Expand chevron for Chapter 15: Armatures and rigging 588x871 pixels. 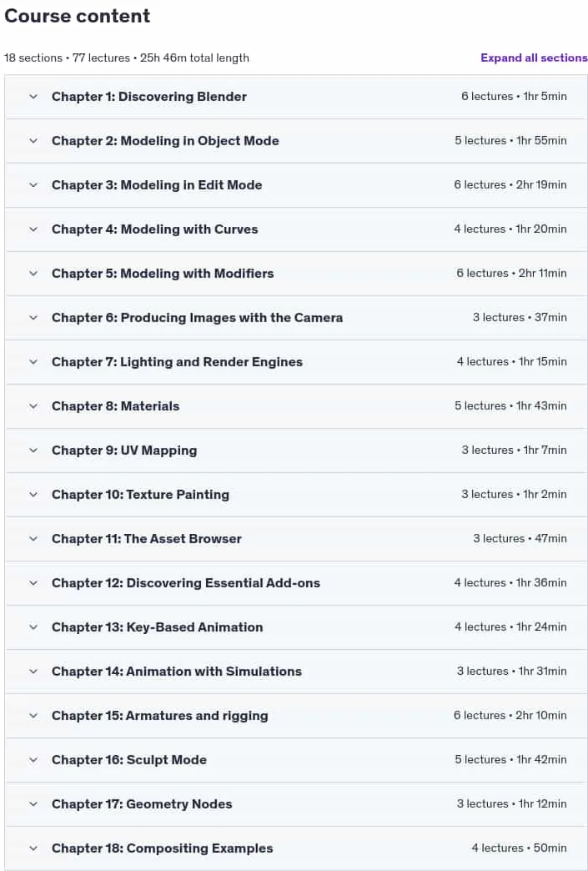[x=33, y=716]
